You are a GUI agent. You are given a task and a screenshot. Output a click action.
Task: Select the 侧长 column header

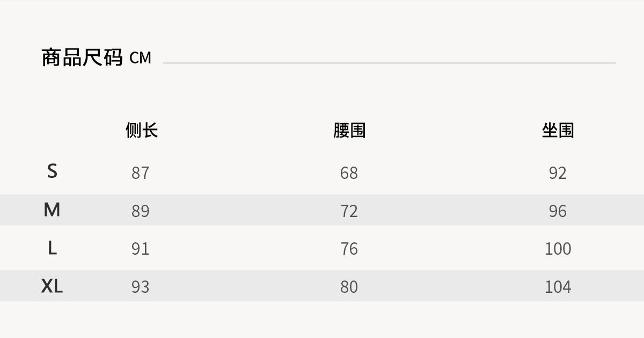pos(142,130)
